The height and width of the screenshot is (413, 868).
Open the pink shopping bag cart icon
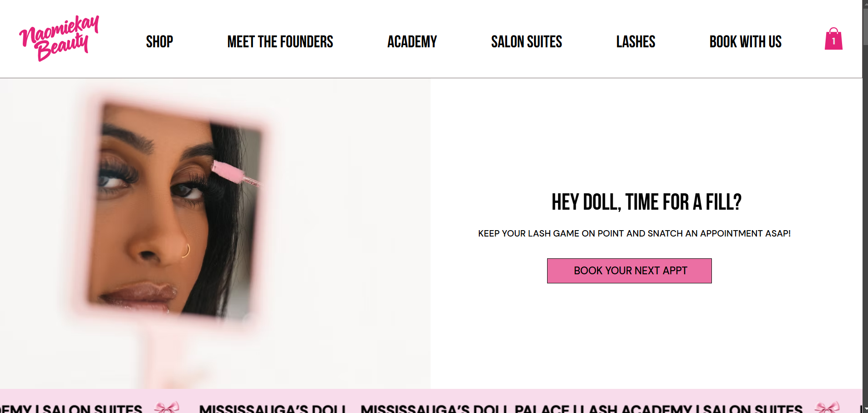tap(833, 39)
